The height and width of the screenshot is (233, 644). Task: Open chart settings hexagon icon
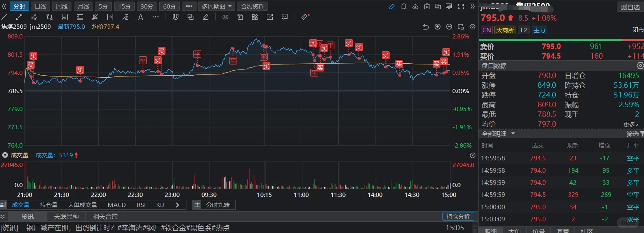472,27
